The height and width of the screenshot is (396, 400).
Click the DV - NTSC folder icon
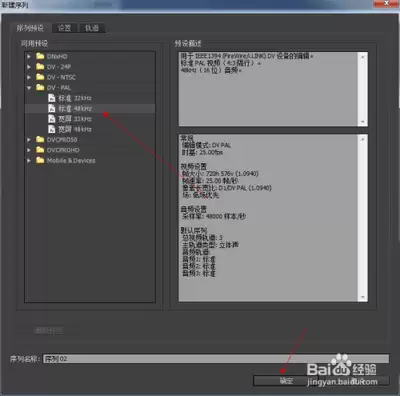click(40, 77)
